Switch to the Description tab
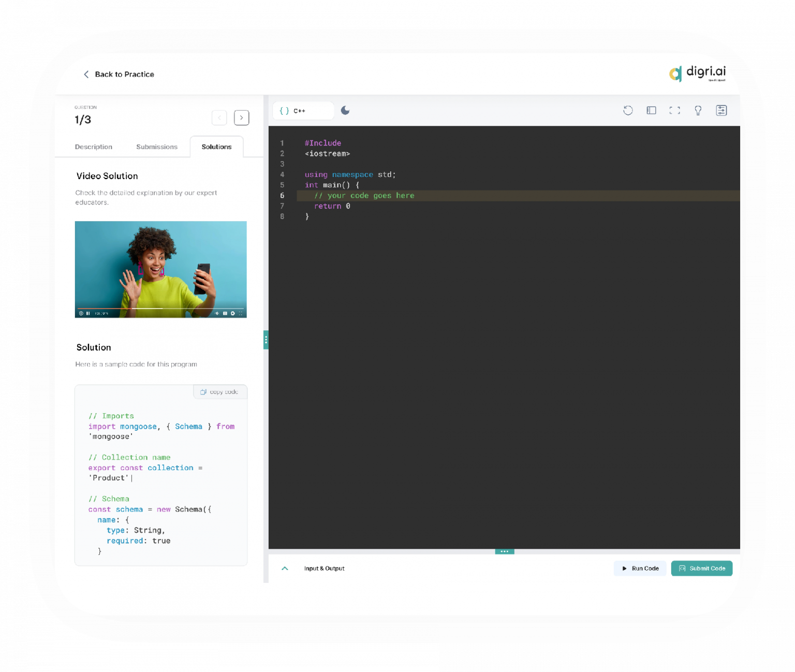This screenshot has width=795, height=672. 94,147
